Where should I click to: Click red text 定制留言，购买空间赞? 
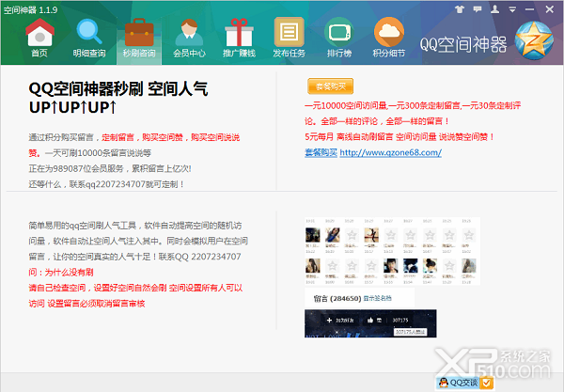143,137
